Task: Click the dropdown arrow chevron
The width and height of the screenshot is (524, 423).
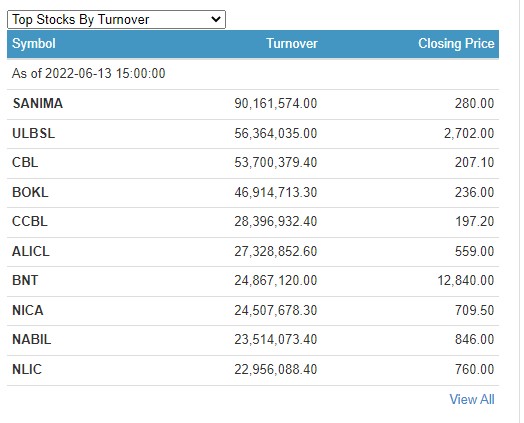Action: tap(216, 19)
